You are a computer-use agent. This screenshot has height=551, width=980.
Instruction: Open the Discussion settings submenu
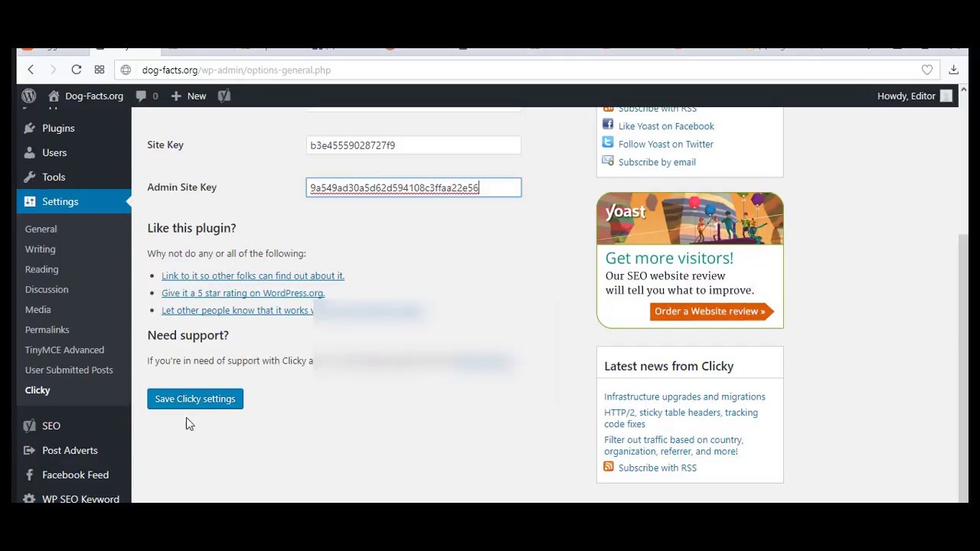(47, 289)
